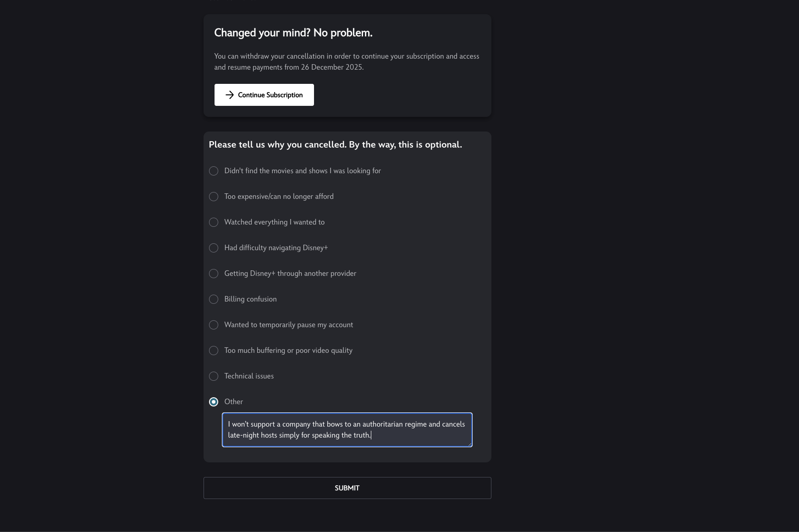Choose "Too expensive/can no longer afford" option
Image resolution: width=799 pixels, height=532 pixels.
click(214, 197)
